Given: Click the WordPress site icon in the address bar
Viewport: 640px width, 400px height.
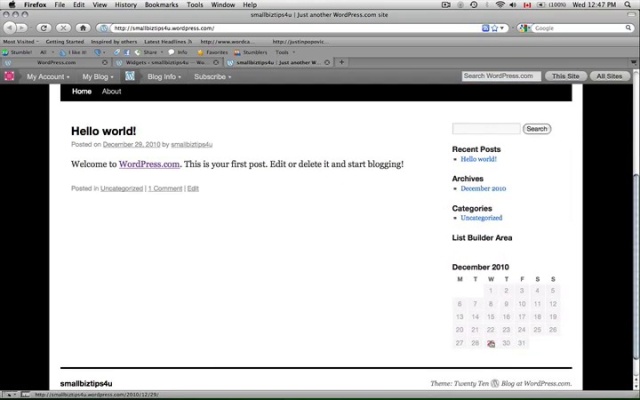Looking at the screenshot, I should [x=104, y=28].
